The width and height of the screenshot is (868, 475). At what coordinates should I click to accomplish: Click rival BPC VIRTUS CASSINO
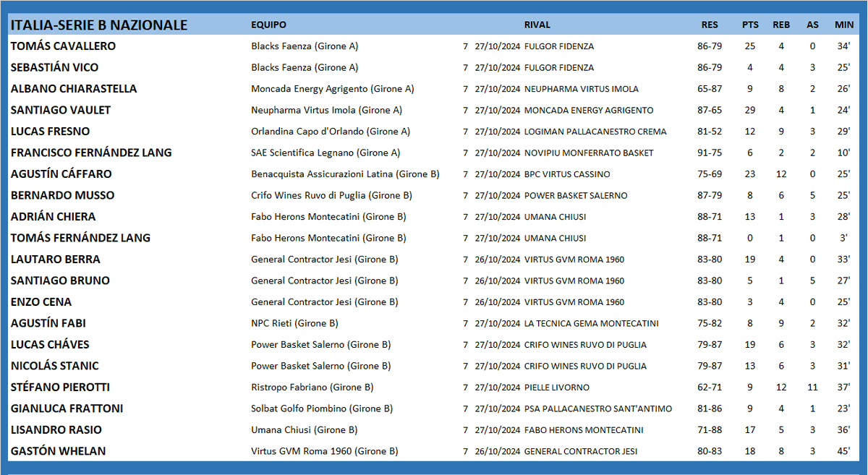point(567,175)
